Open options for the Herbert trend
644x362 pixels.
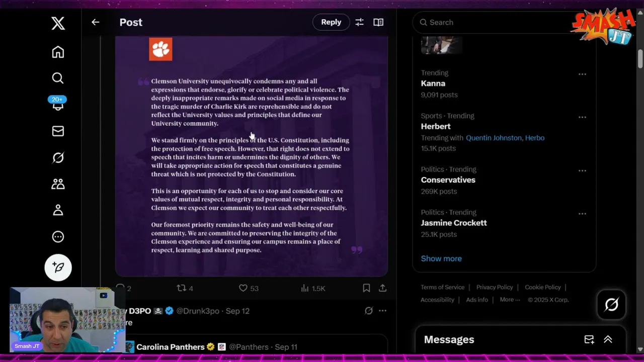click(x=582, y=117)
